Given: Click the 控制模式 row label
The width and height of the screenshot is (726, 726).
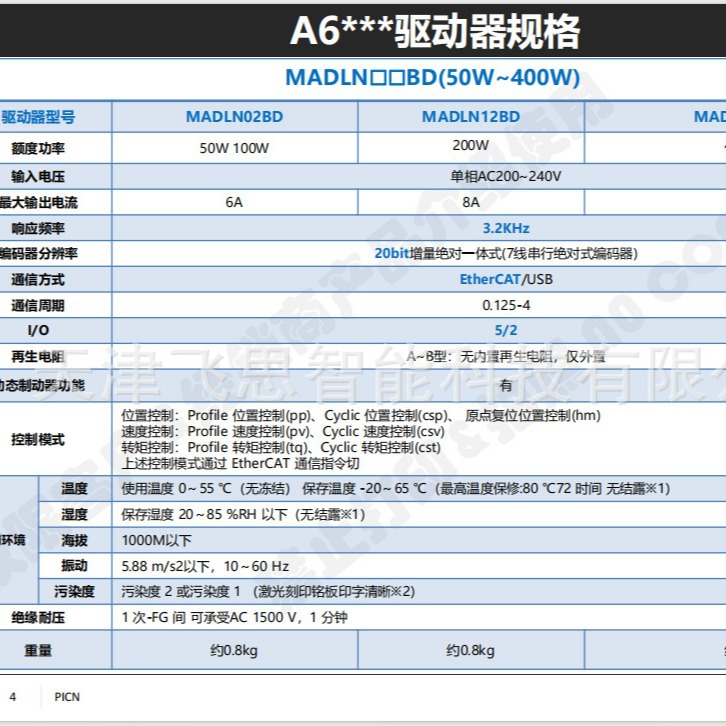Looking at the screenshot, I should point(38,439).
